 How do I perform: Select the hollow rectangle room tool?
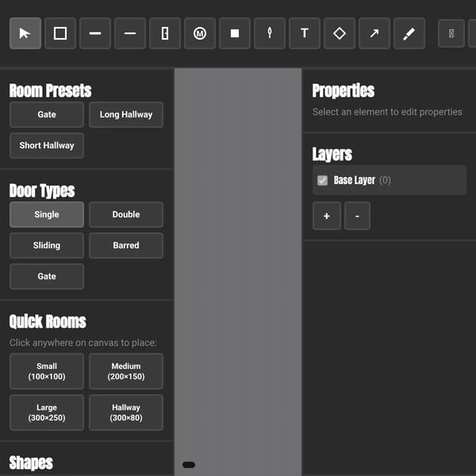coord(60,33)
